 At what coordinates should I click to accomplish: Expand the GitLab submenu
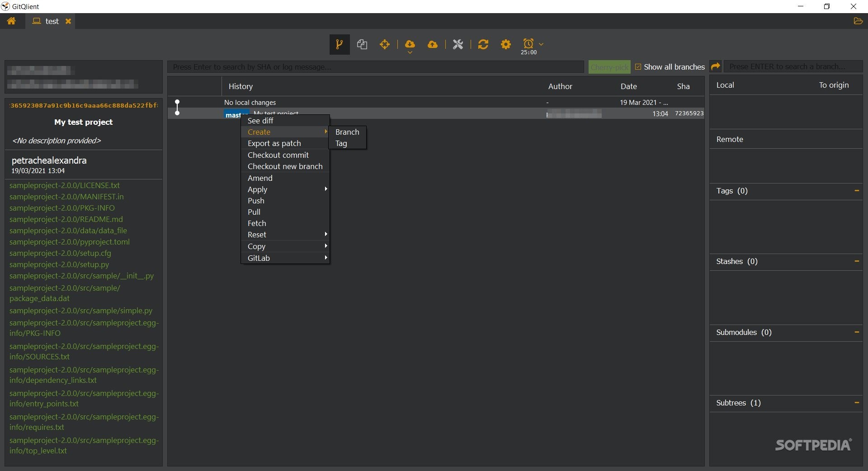coord(285,258)
